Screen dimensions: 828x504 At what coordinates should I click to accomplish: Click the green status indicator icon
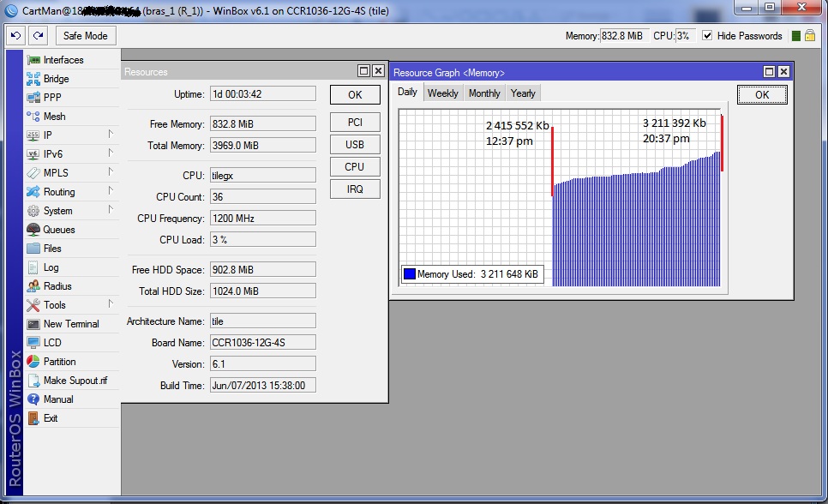click(795, 36)
